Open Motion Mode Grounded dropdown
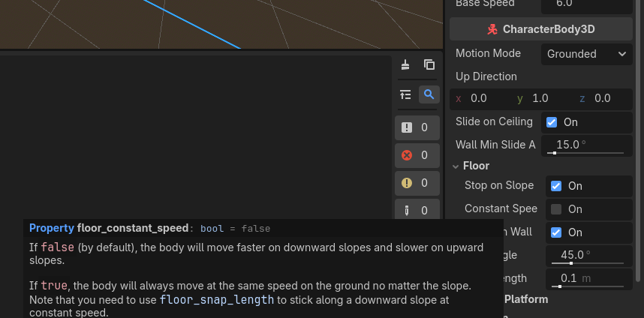 pyautogui.click(x=586, y=54)
